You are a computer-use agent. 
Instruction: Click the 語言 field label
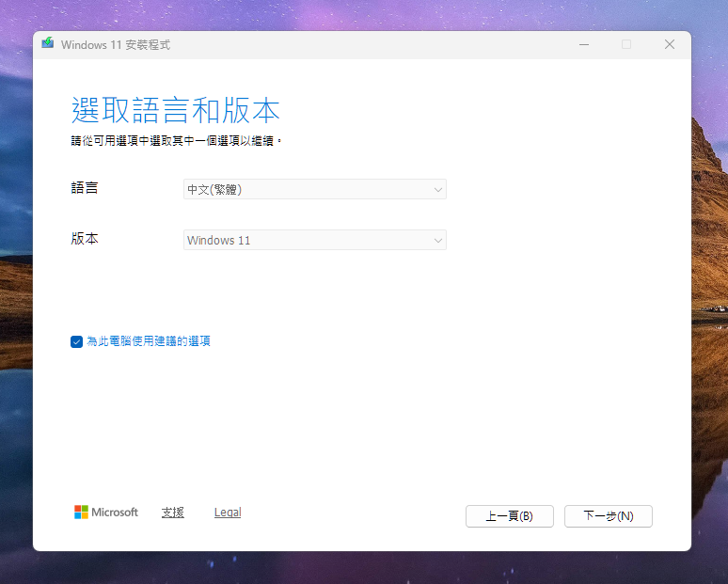click(85, 188)
